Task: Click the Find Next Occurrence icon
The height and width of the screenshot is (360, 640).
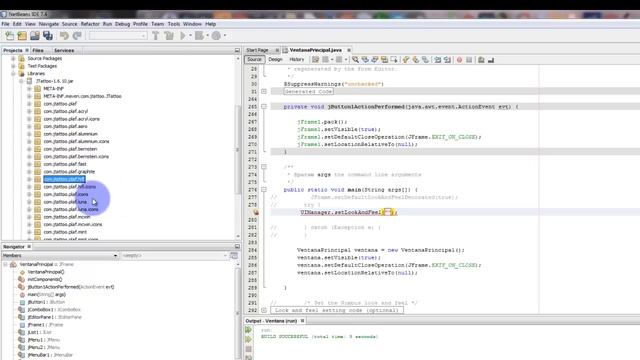Action: 375,60
